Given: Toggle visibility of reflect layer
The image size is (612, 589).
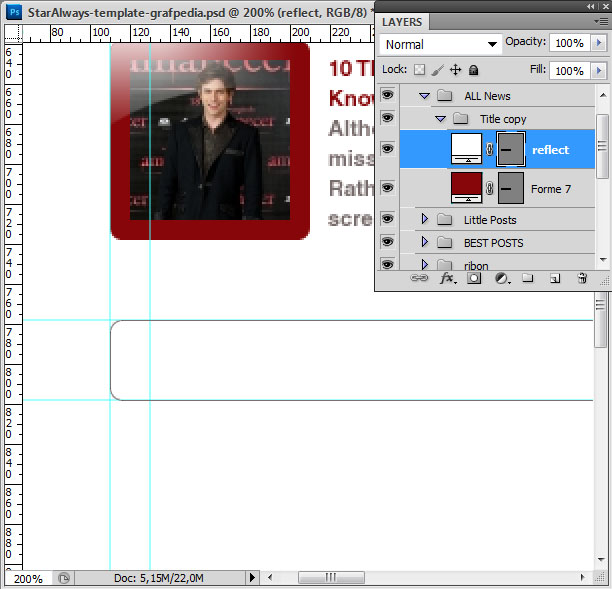Looking at the screenshot, I should click(387, 149).
